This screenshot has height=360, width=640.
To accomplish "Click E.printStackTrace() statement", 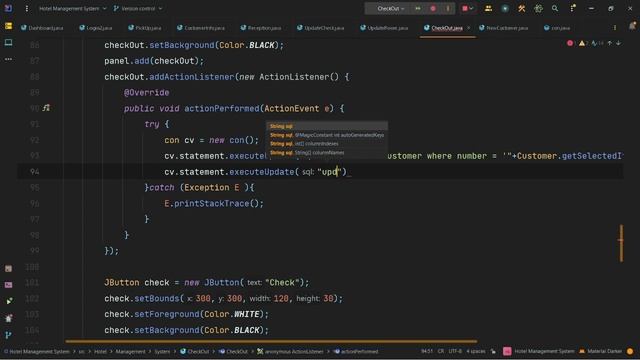I will 214,203.
